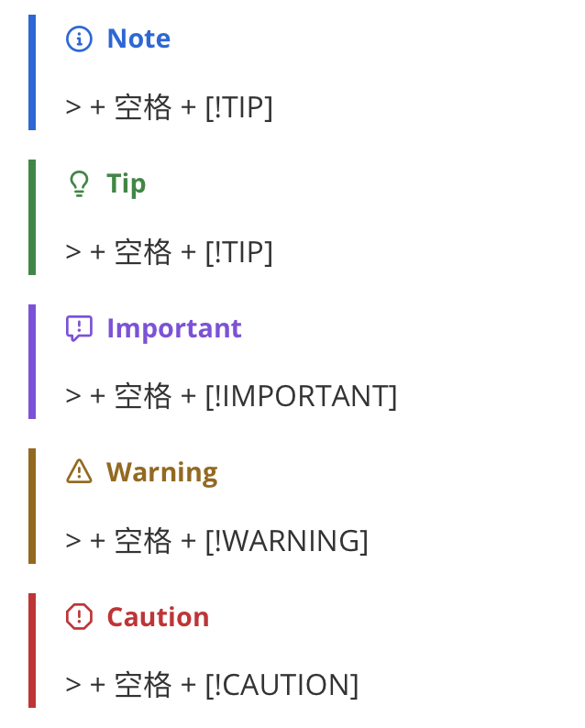Click the purple speech bubble Important icon
The width and height of the screenshot is (585, 728).
[79, 329]
